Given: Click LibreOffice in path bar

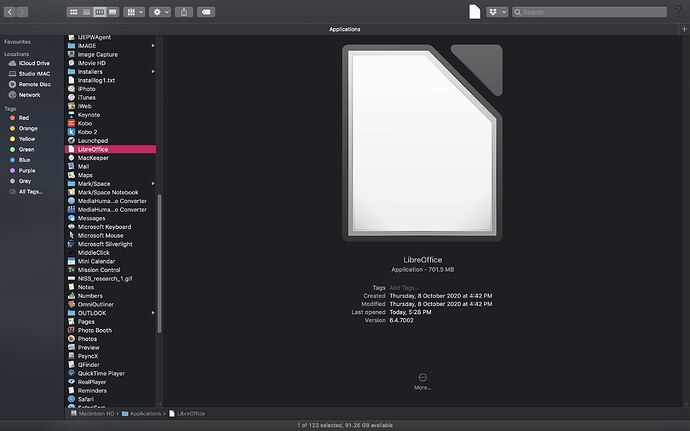Looking at the screenshot, I should [x=187, y=414].
